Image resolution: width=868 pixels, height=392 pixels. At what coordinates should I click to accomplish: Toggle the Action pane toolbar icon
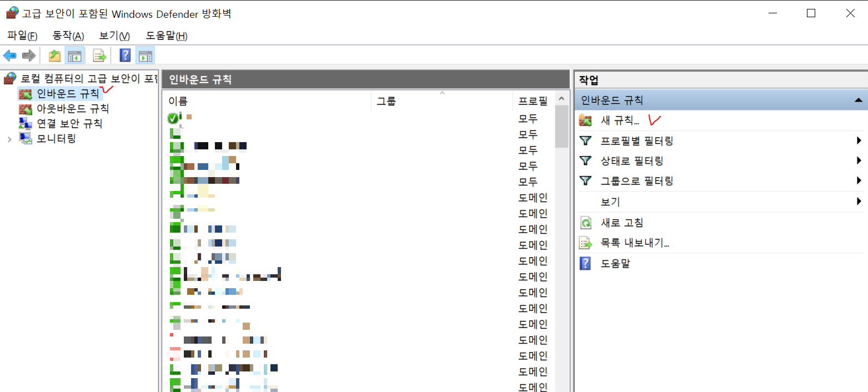pyautogui.click(x=145, y=56)
